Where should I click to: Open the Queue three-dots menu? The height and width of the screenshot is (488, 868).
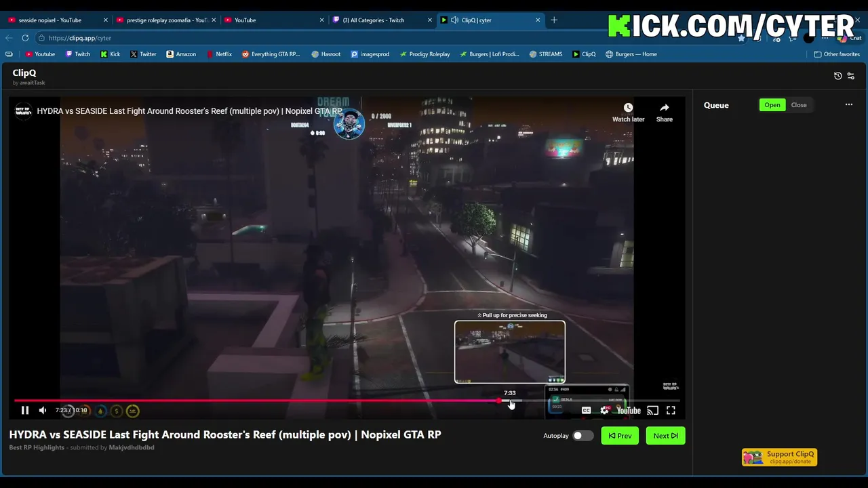pyautogui.click(x=849, y=104)
